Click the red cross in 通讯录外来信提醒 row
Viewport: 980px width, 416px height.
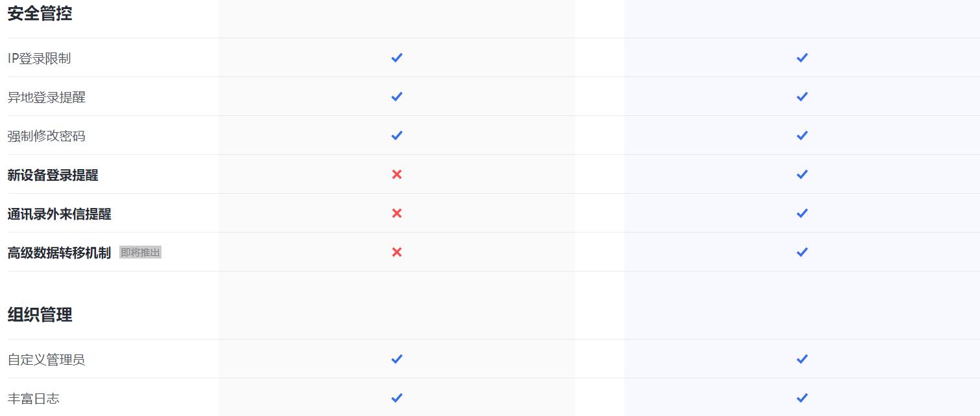pyautogui.click(x=397, y=213)
